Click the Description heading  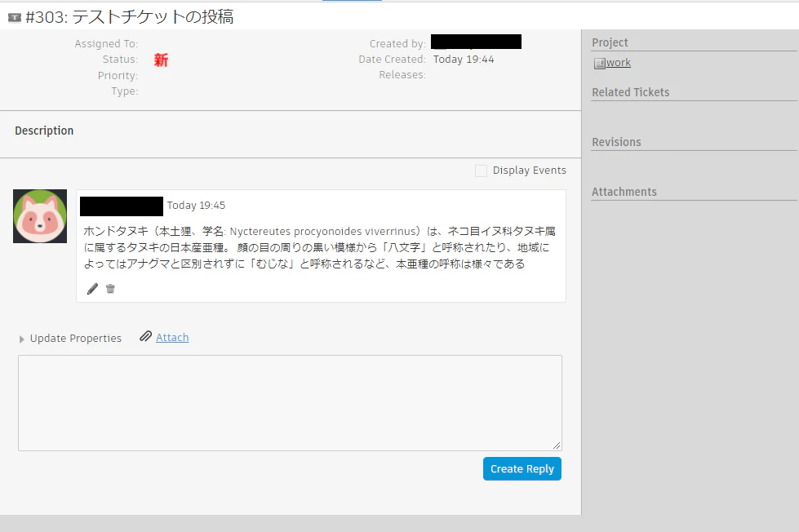tap(44, 131)
